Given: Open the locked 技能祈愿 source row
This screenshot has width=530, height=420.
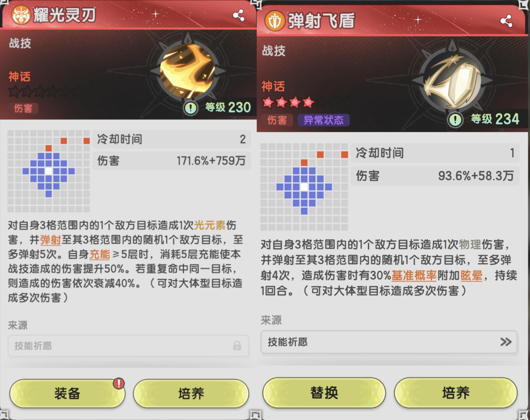Looking at the screenshot, I should pos(128,346).
